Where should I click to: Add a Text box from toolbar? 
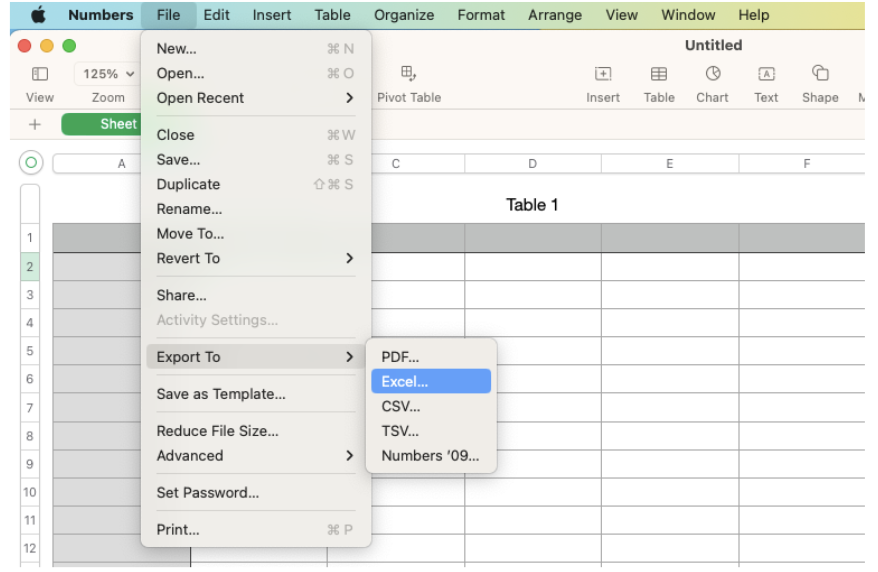tap(766, 74)
